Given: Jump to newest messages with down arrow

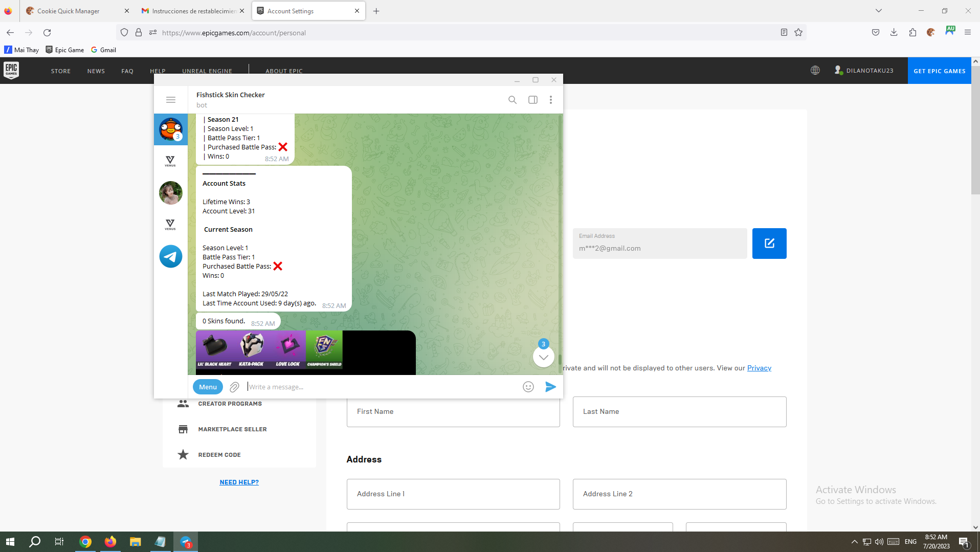Looking at the screenshot, I should point(544,357).
